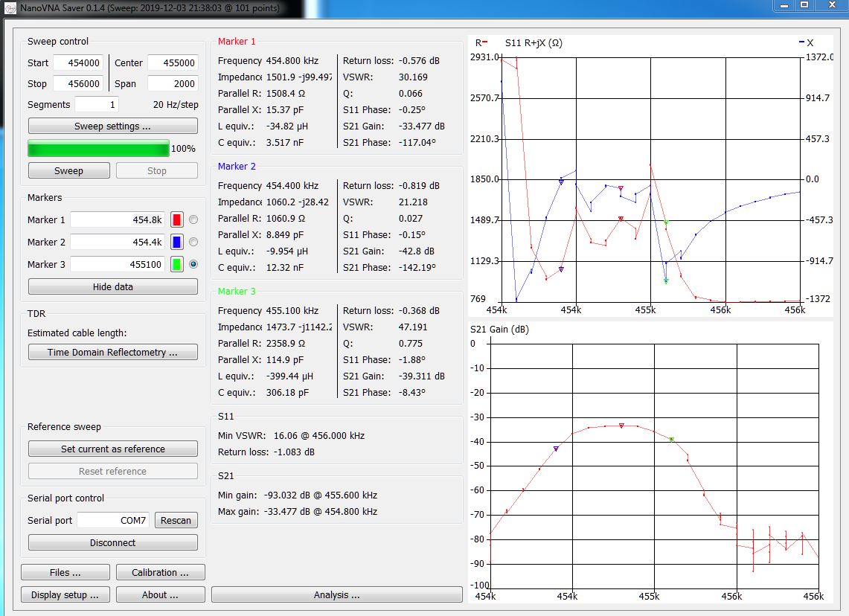849x616 pixels.
Task: Open Time Domain Reflectometry window
Action: point(113,353)
